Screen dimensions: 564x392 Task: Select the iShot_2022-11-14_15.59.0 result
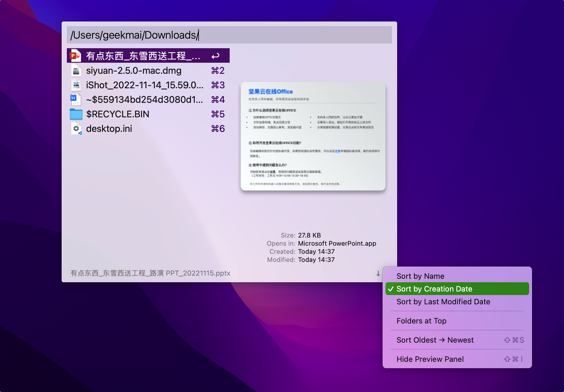148,85
